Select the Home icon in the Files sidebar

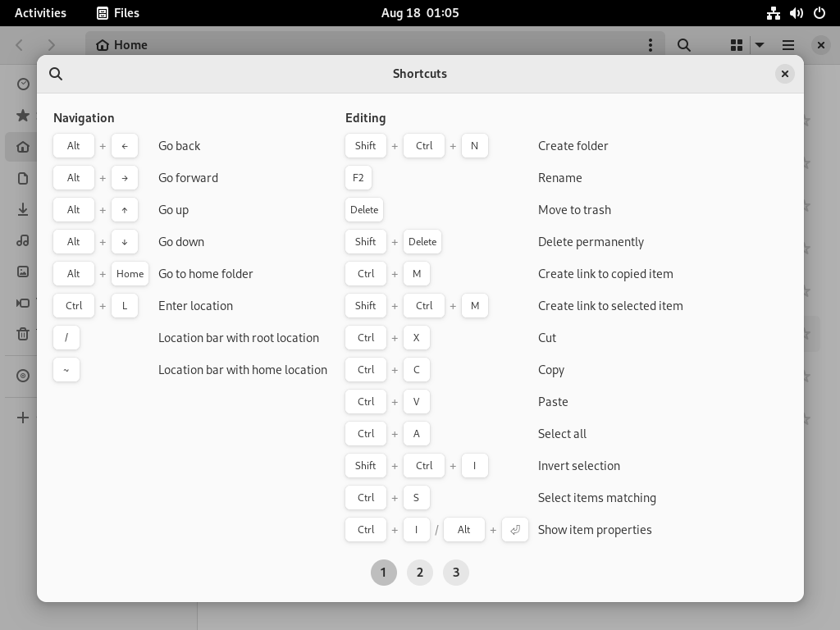coord(23,147)
